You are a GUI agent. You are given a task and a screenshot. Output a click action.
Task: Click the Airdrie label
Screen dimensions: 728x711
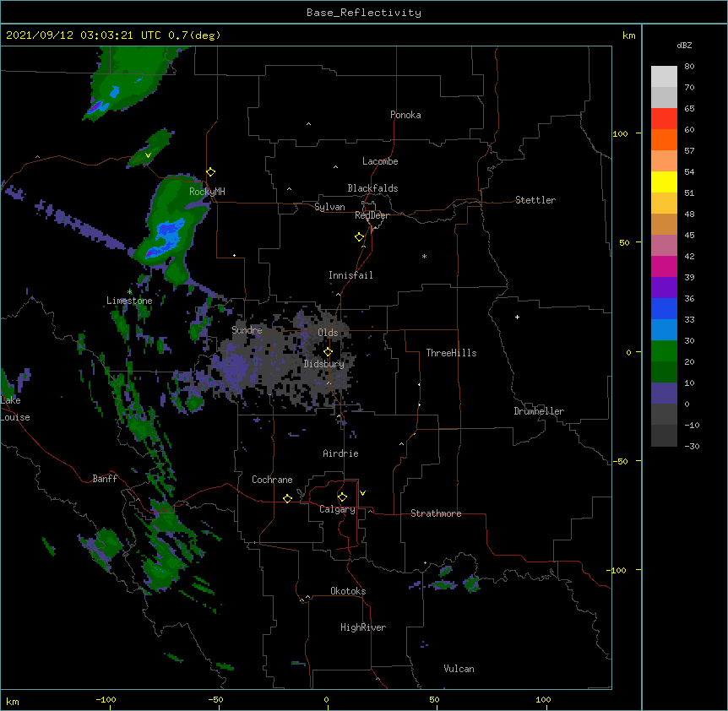[x=340, y=453]
